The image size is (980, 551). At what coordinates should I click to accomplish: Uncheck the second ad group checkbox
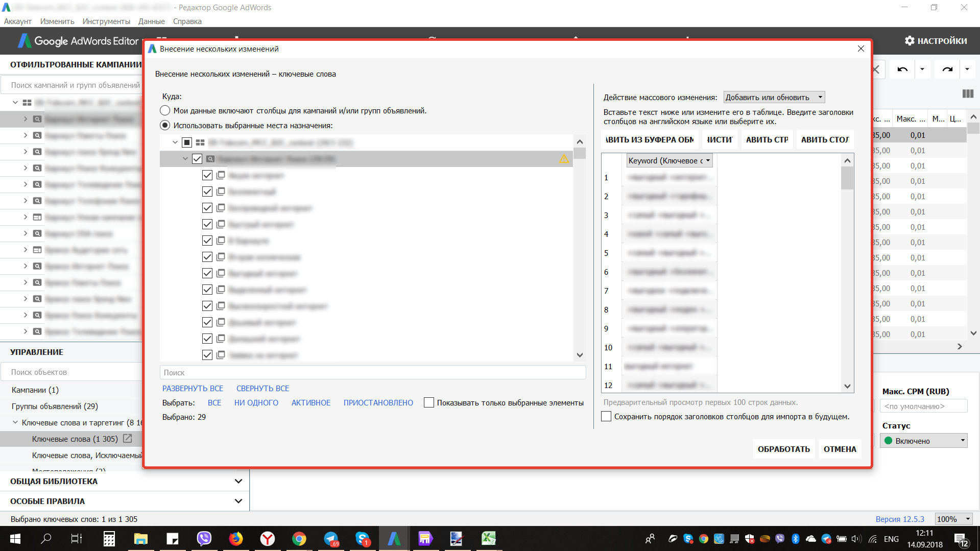207,191
